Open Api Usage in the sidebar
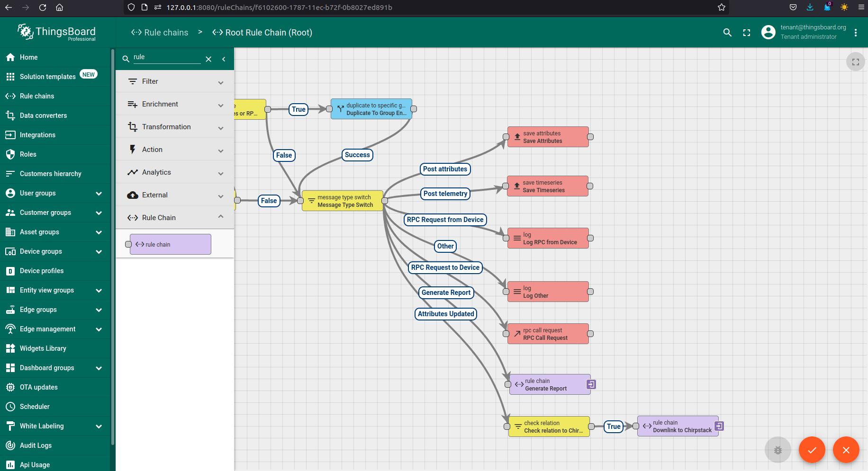 (55, 465)
